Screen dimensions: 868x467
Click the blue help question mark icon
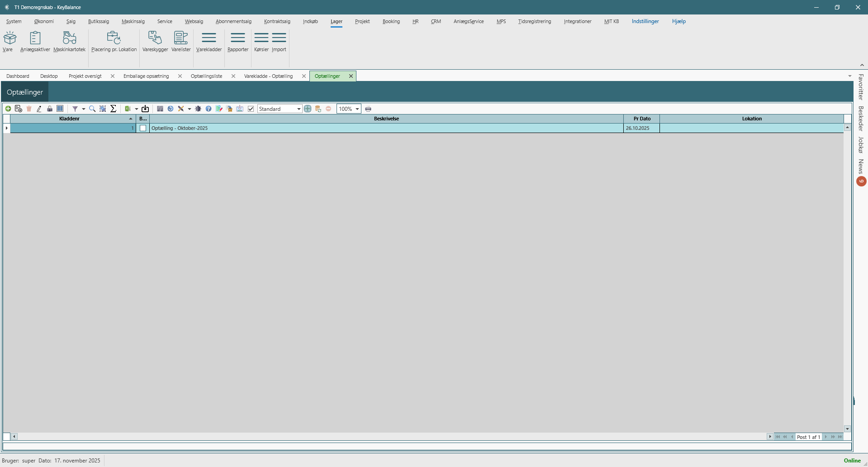pyautogui.click(x=209, y=109)
